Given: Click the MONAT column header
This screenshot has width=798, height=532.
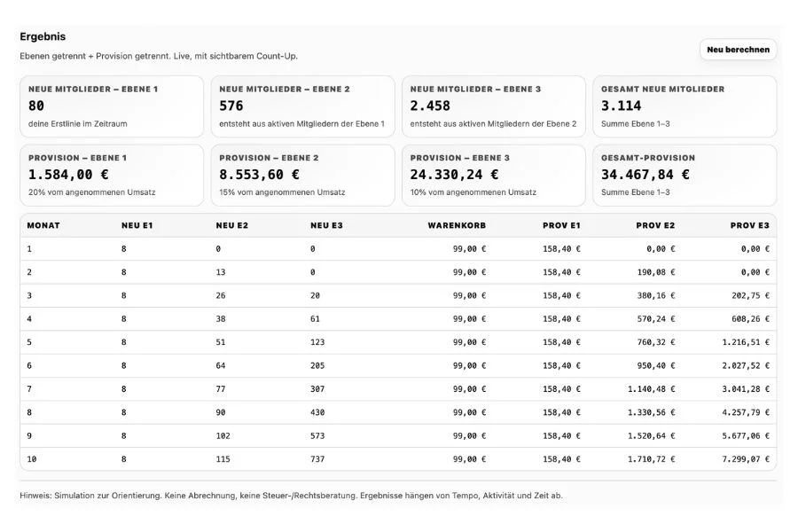Looking at the screenshot, I should pos(43,225).
